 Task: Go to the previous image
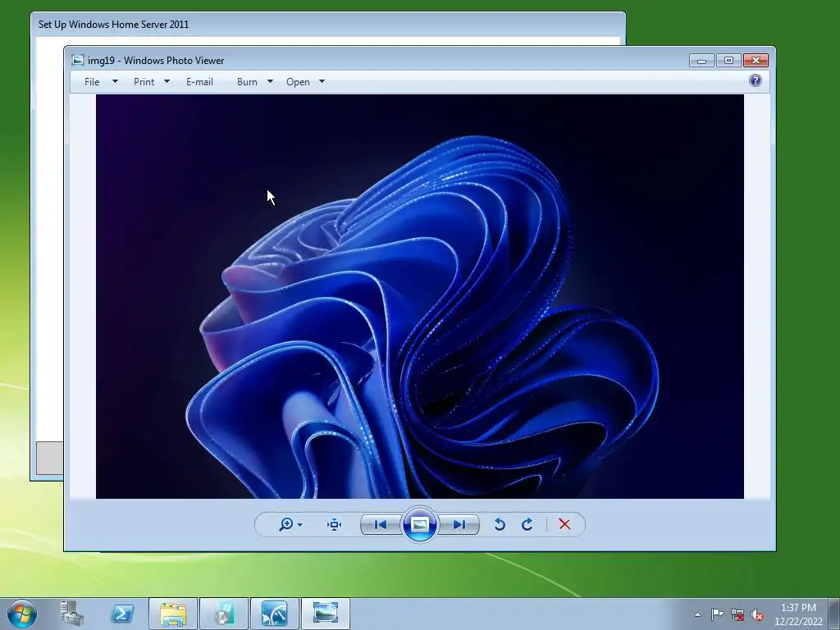pyautogui.click(x=381, y=524)
